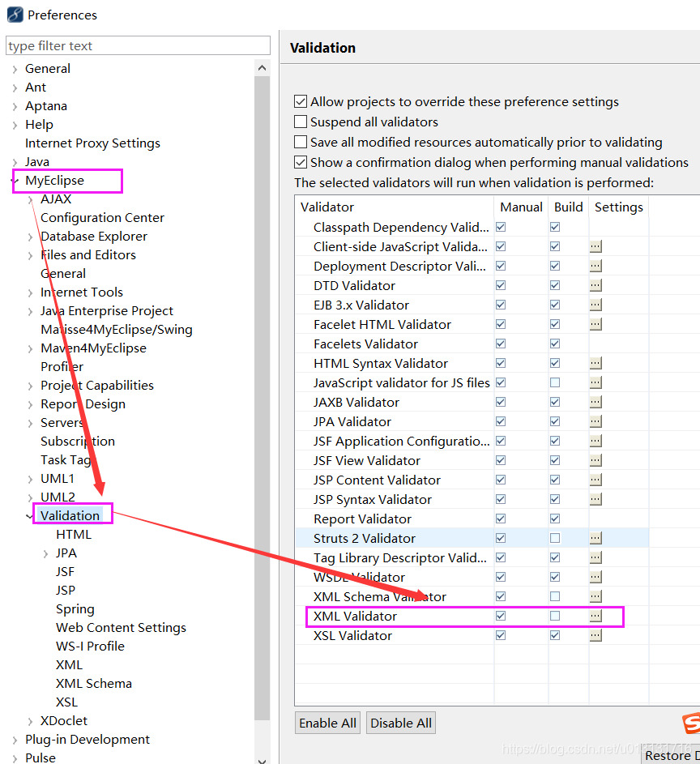This screenshot has width=700, height=764.
Task: Toggle Build checkbox for JavaScript validator for JS files
Action: coord(555,382)
